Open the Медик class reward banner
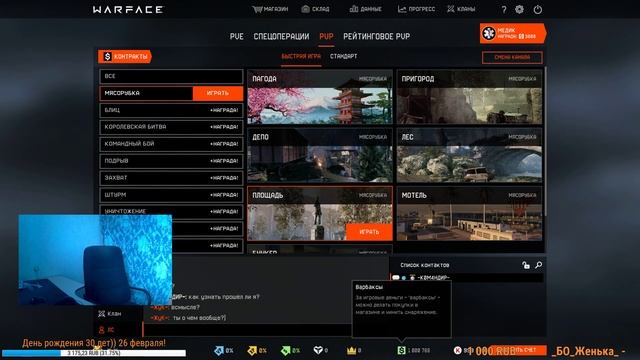640x360 pixels. coord(513,33)
